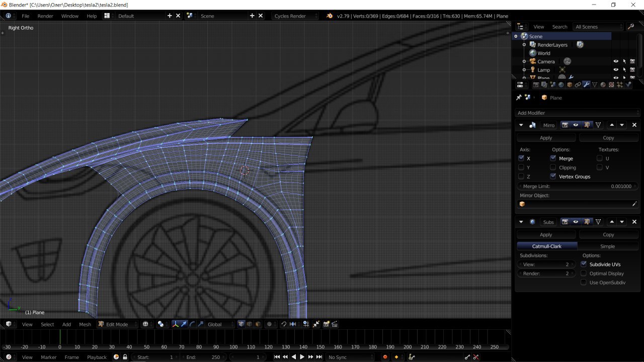644x362 pixels.
Task: Enable Optimal Display checkbox
Action: 584,273
